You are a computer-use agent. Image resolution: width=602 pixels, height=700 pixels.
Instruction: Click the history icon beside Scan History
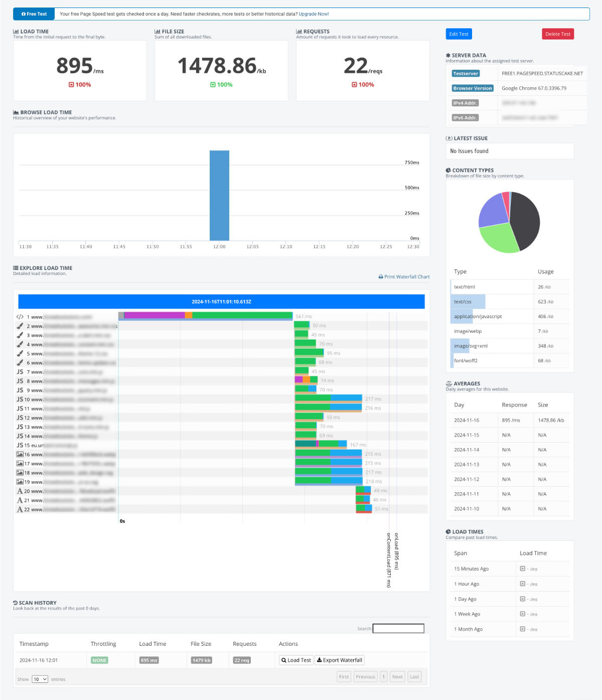(x=16, y=603)
